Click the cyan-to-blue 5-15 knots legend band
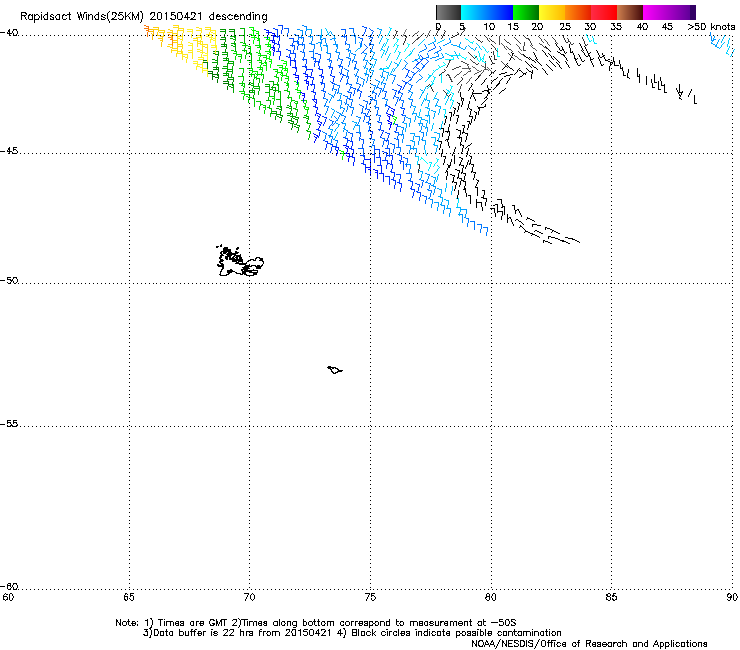740x650 pixels. tap(487, 12)
